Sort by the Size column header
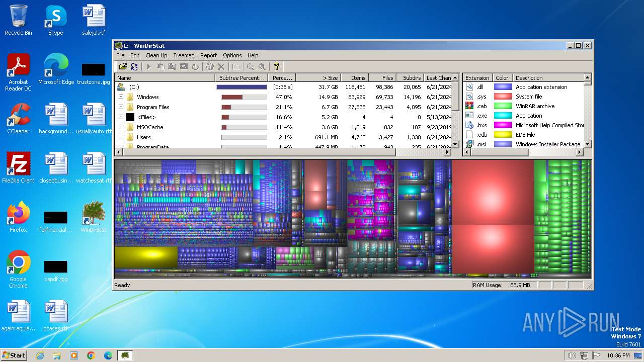The width and height of the screenshot is (644, 362). 318,78
